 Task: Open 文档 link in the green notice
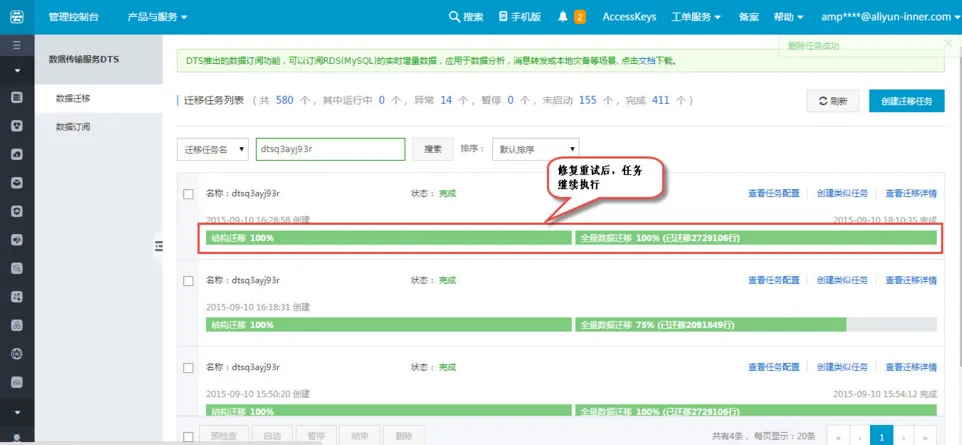point(647,61)
